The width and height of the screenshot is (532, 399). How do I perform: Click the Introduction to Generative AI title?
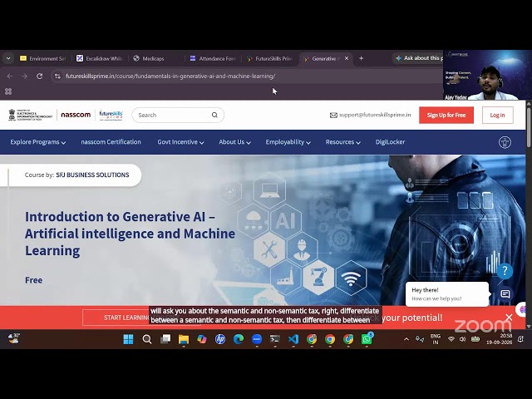tap(130, 234)
